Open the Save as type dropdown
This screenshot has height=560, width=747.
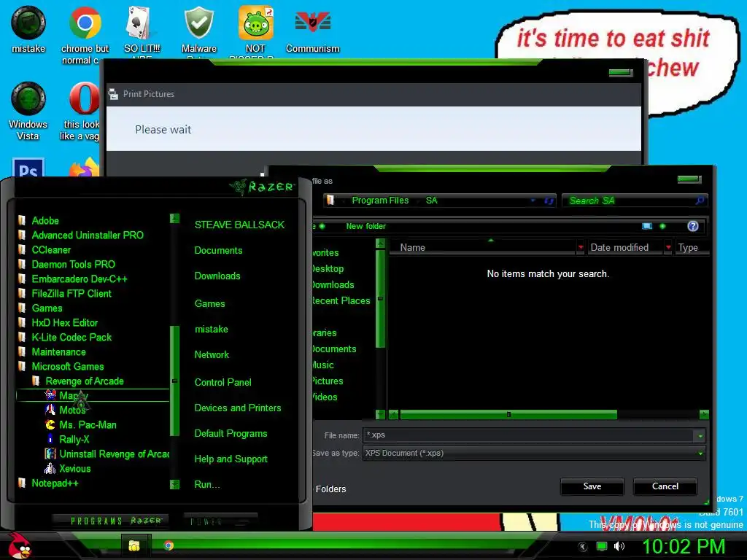(x=533, y=453)
